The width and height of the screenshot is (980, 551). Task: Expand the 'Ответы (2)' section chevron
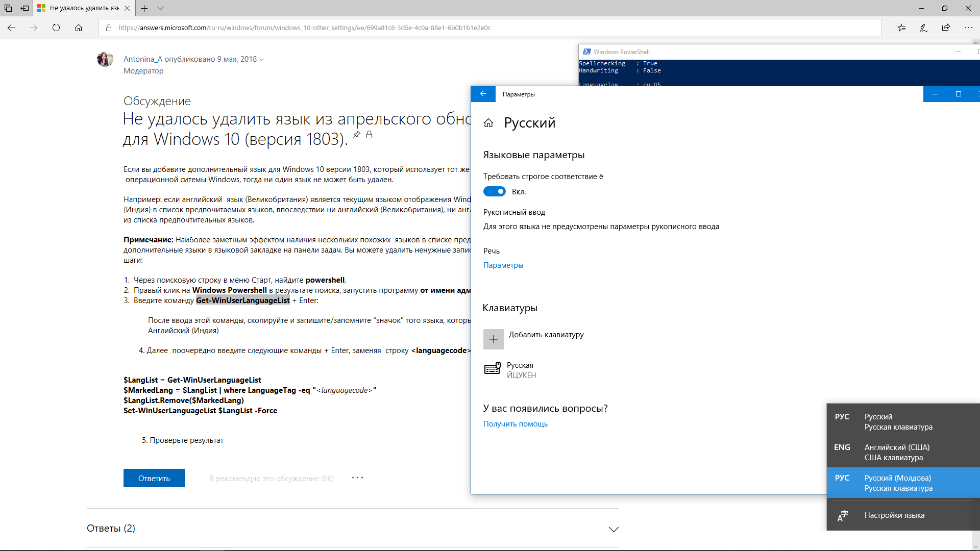614,530
